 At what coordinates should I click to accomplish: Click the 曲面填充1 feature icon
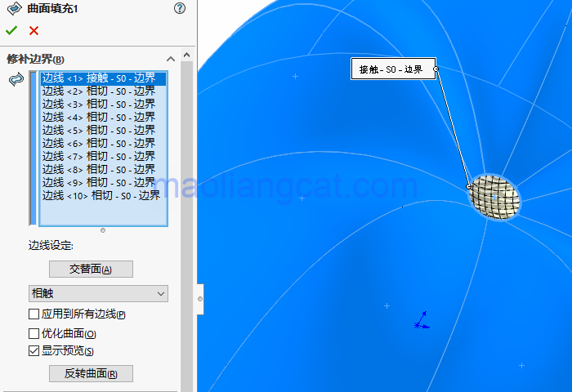15,8
